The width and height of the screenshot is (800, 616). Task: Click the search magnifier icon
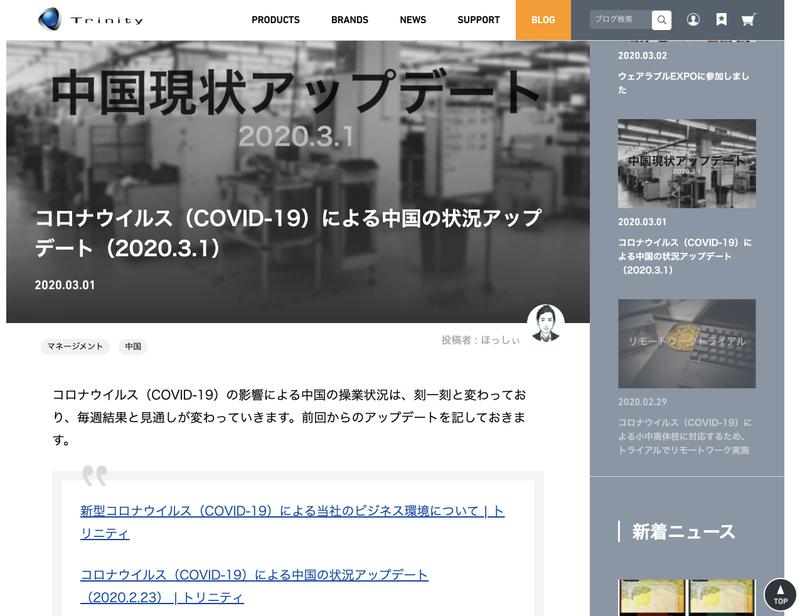(x=659, y=18)
